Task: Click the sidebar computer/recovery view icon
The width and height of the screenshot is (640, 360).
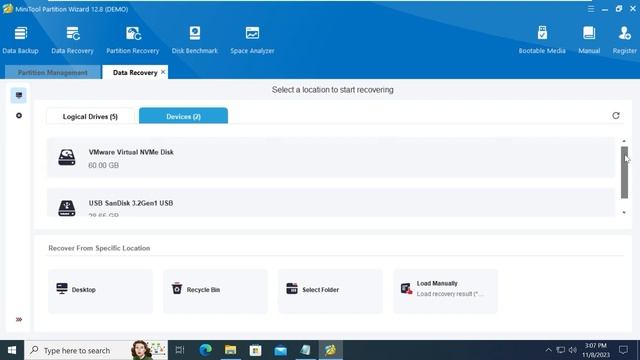Action: click(19, 95)
